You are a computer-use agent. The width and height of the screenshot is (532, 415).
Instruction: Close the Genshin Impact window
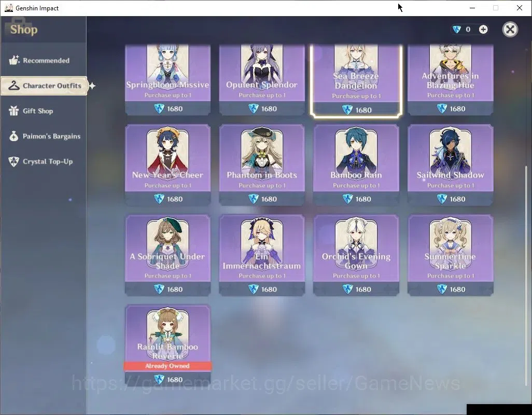520,8
